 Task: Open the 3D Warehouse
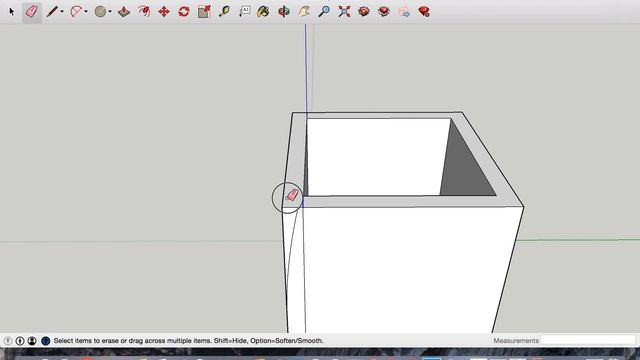(364, 11)
